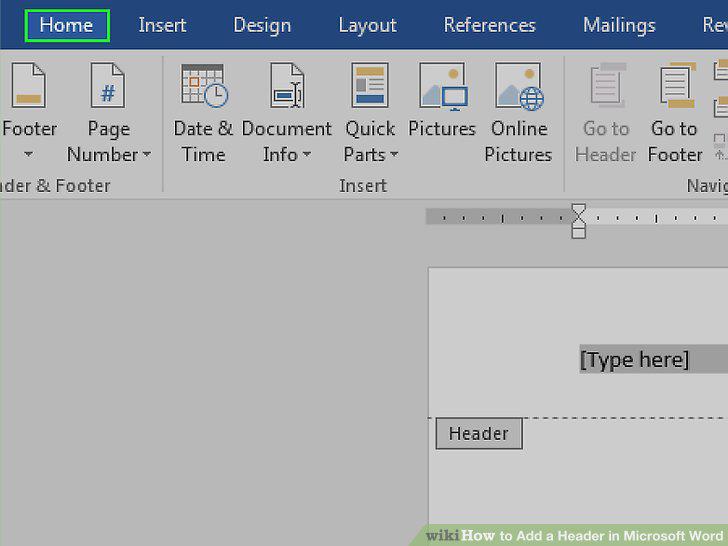
Task: Click the left indent square ruler marker
Action: [x=578, y=232]
